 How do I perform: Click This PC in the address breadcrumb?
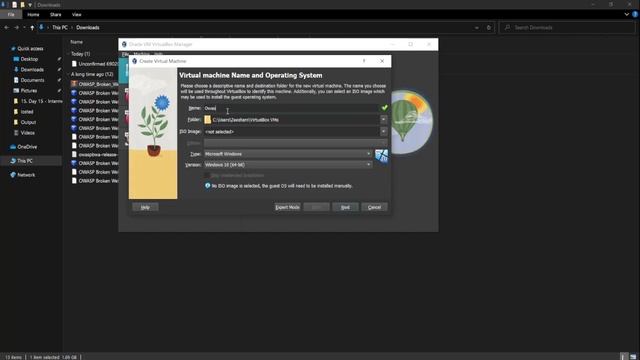[60, 28]
